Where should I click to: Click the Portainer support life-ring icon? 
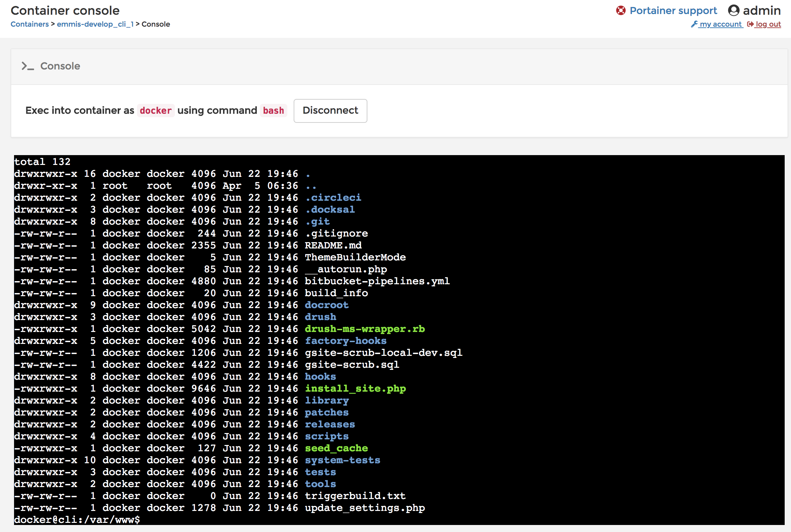621,11
